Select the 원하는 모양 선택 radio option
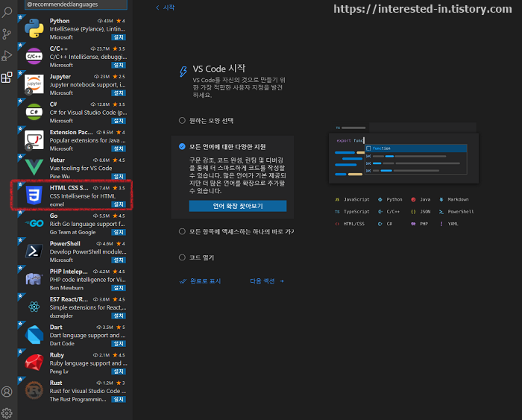This screenshot has height=420, width=522. click(182, 120)
